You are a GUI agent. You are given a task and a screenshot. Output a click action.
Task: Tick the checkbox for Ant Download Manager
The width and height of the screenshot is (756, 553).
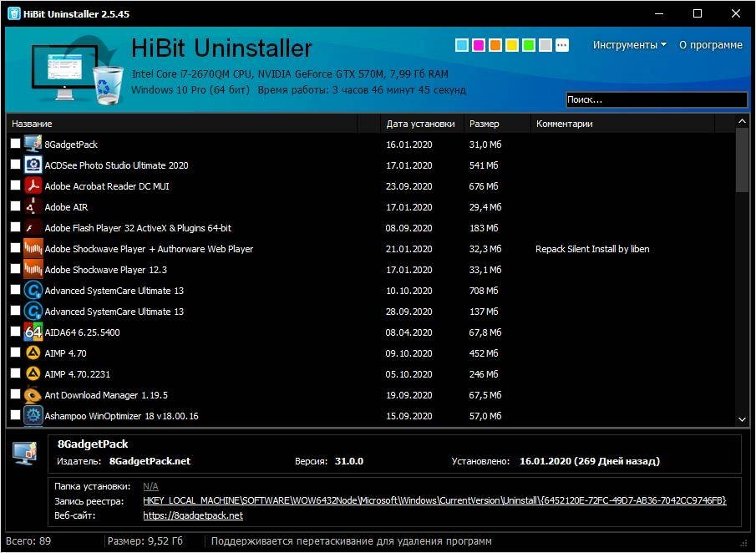pos(15,393)
